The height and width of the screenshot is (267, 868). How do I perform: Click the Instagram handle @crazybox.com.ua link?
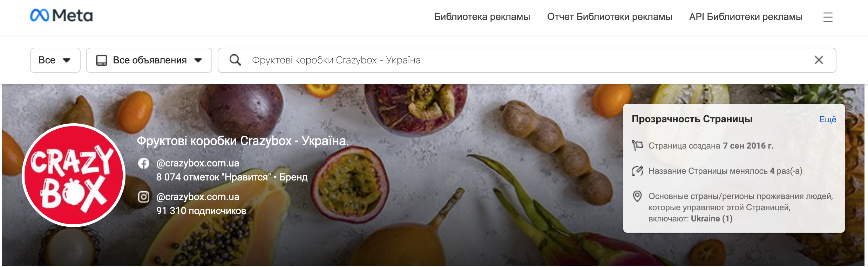198,197
